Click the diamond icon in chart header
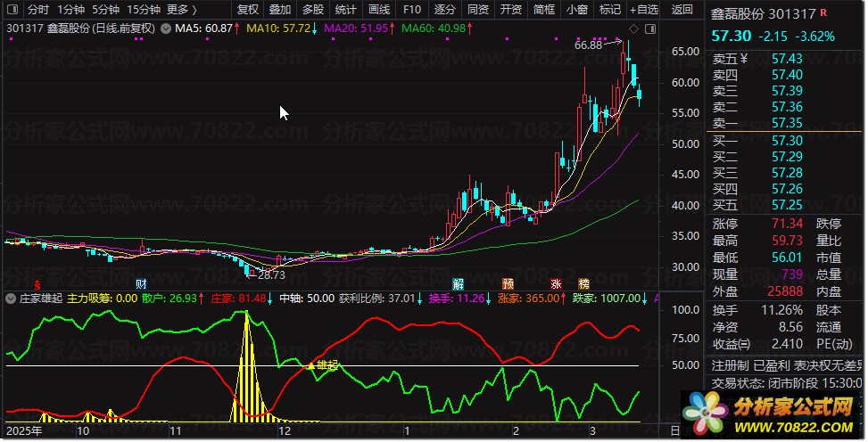The width and height of the screenshot is (868, 442). (634, 29)
